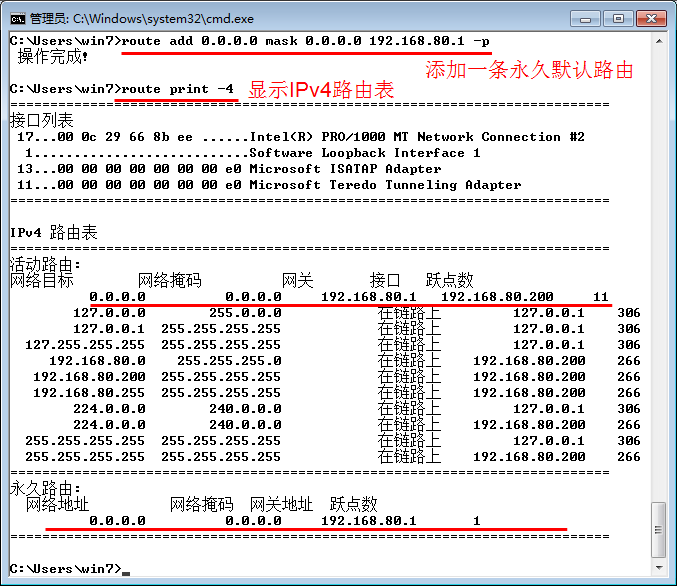The width and height of the screenshot is (677, 586).
Task: Click the '操作完成!' message
Action: point(52,57)
